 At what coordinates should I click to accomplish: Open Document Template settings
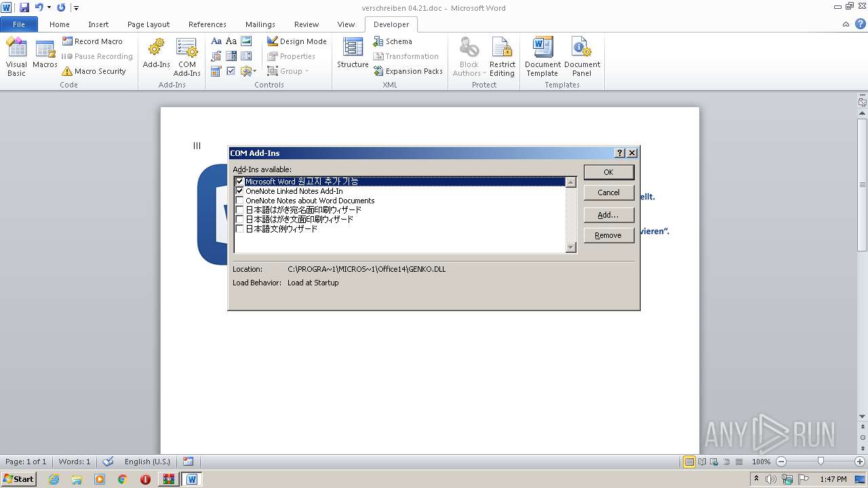click(x=542, y=57)
